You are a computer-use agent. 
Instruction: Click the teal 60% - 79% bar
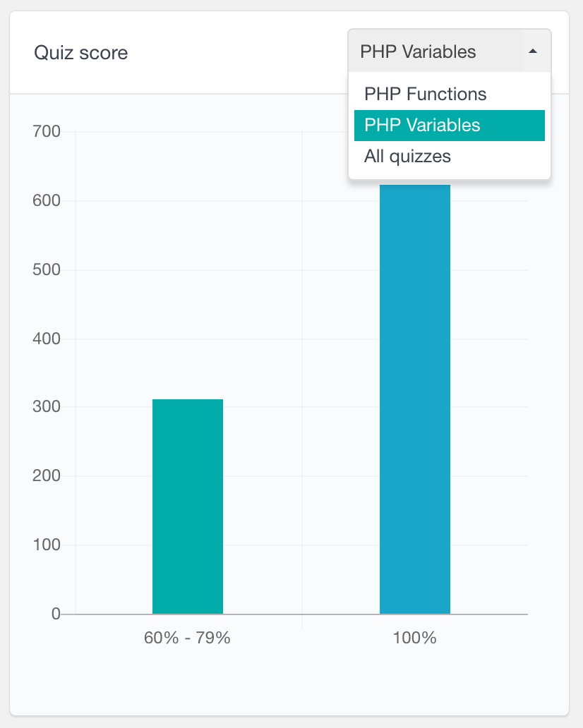(x=188, y=506)
